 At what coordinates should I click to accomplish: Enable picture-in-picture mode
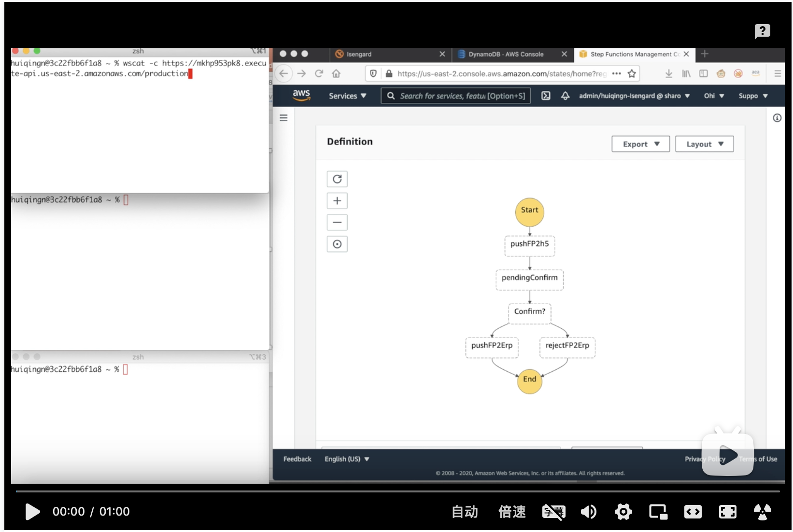(x=658, y=511)
